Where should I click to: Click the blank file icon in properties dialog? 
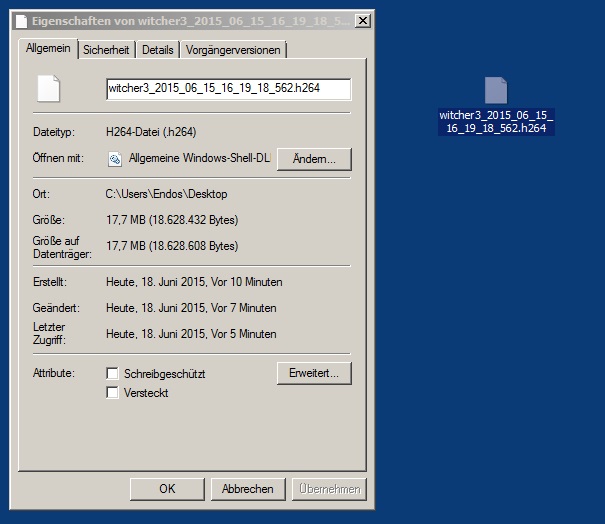click(x=48, y=88)
